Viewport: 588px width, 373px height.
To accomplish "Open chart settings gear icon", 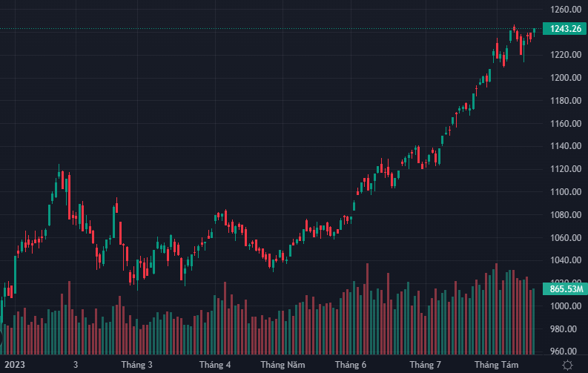I will pos(567,365).
